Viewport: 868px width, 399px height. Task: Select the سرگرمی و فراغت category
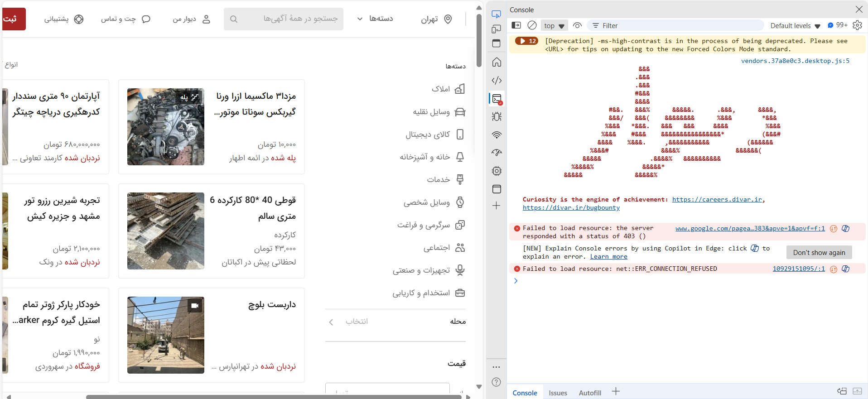(431, 225)
